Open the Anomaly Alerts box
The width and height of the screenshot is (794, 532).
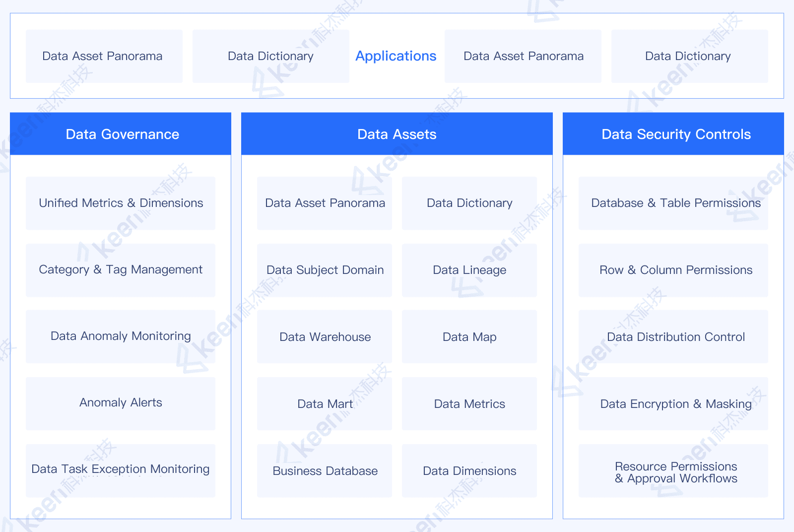(x=121, y=403)
